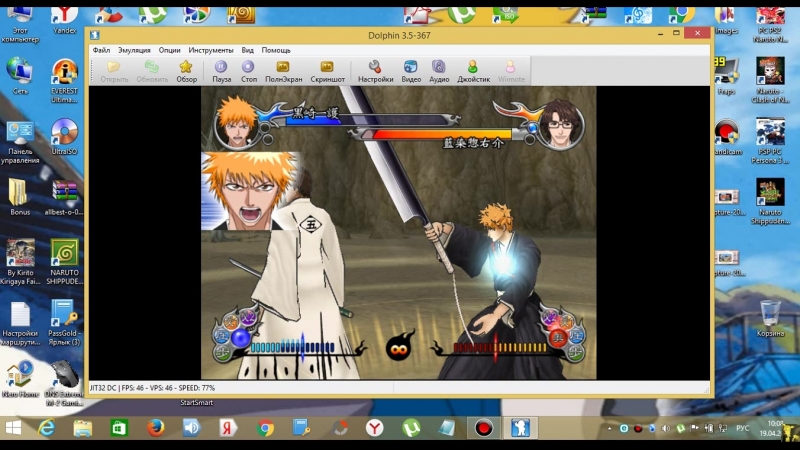Select the Настройки маршрутизатора file icon
This screenshot has width=800, height=450.
pos(20,323)
